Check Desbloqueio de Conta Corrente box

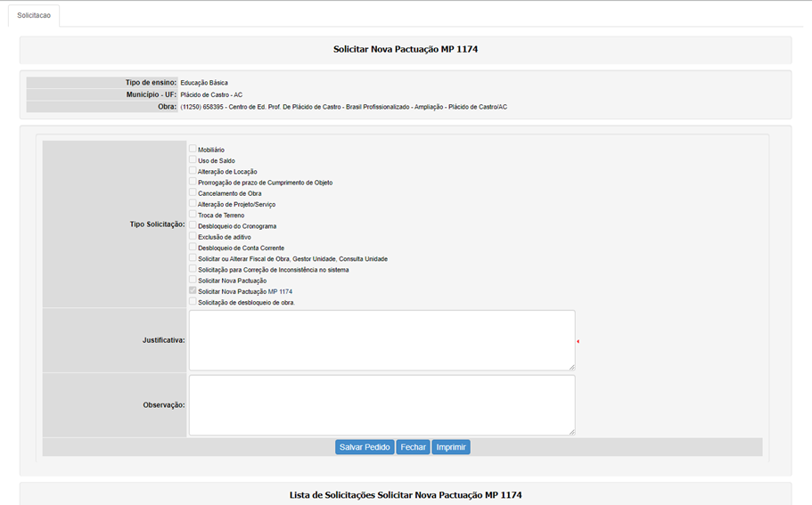(193, 247)
